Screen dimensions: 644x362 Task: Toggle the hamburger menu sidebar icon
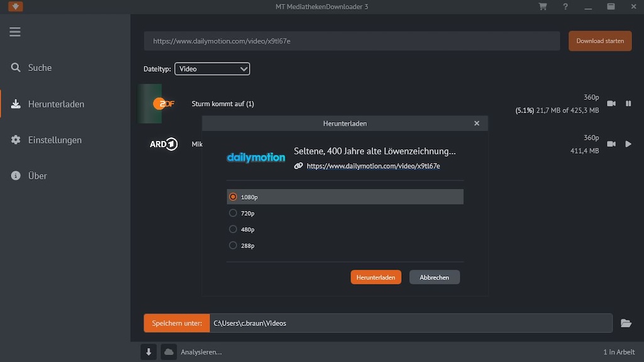point(15,32)
